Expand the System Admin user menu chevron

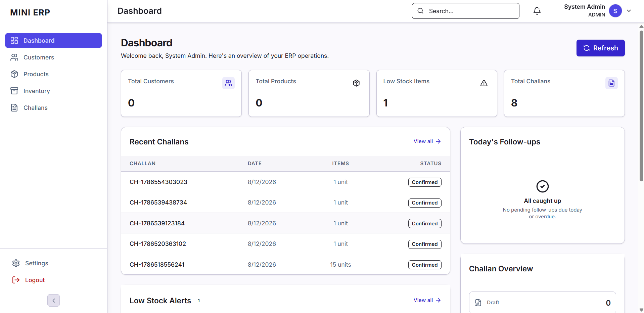629,11
